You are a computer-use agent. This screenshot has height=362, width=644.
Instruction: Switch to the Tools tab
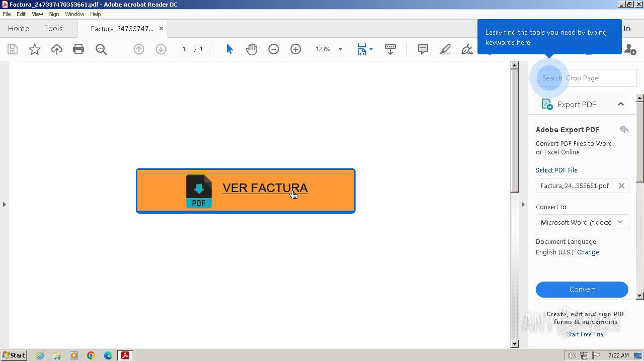pos(53,29)
